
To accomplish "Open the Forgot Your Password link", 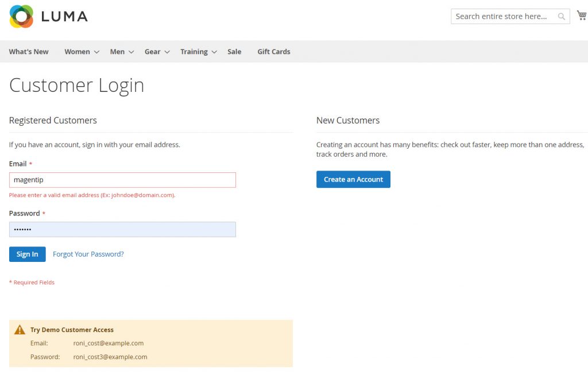I will click(88, 253).
